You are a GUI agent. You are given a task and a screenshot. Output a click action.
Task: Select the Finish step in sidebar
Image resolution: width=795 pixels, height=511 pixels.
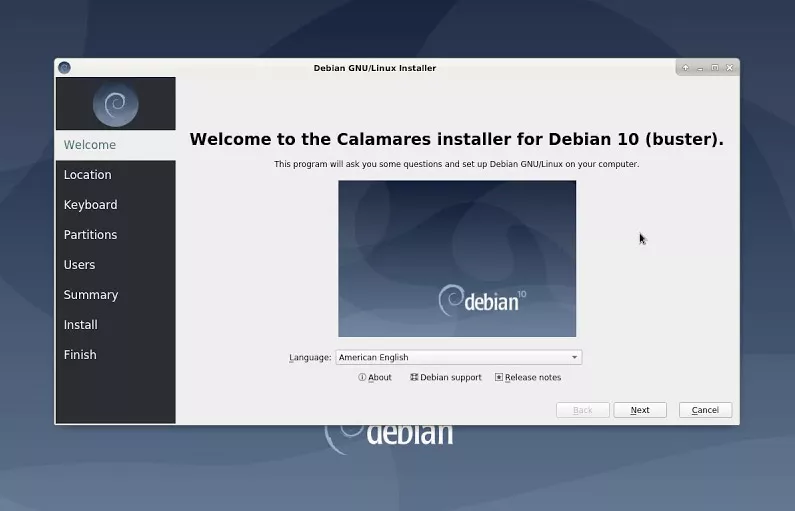pyautogui.click(x=116, y=354)
